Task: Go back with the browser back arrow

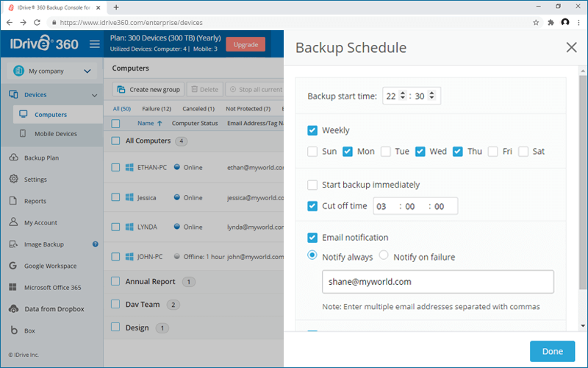Action: [10, 23]
